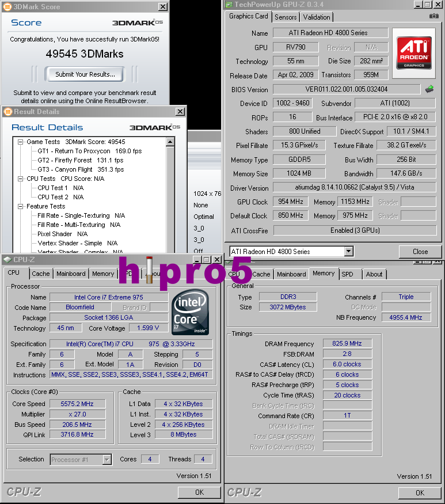The height and width of the screenshot is (504, 445).
Task: Select GT1 - Return To Proxycon row
Action: click(x=90, y=151)
